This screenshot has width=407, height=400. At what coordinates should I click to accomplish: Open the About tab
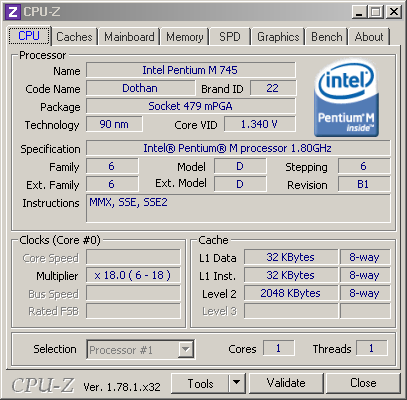(369, 37)
